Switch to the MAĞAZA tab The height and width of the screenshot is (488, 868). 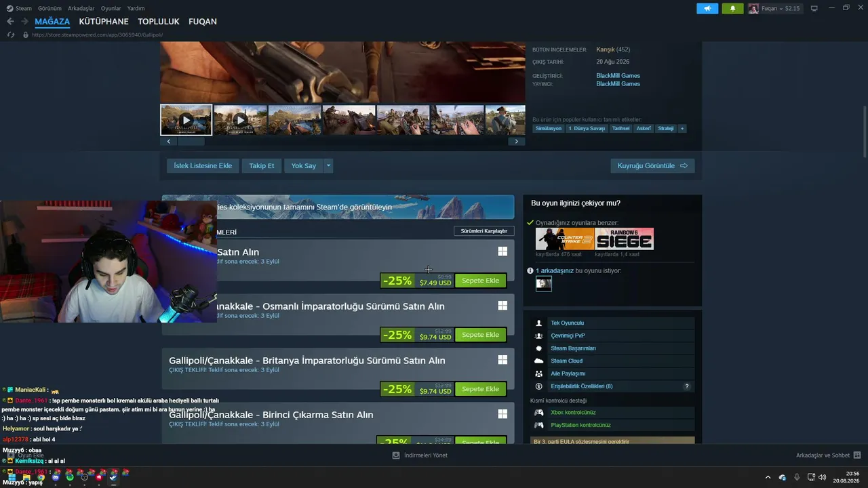[52, 22]
